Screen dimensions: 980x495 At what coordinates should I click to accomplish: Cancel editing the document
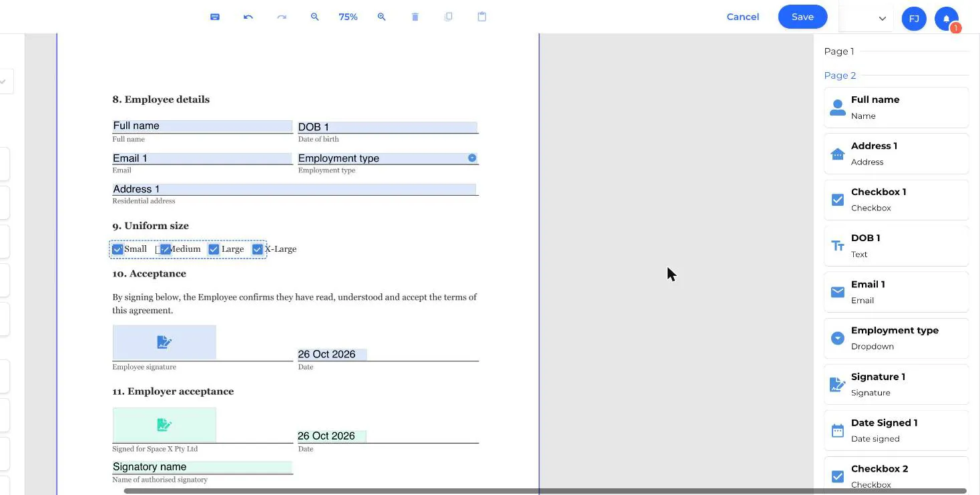click(742, 17)
